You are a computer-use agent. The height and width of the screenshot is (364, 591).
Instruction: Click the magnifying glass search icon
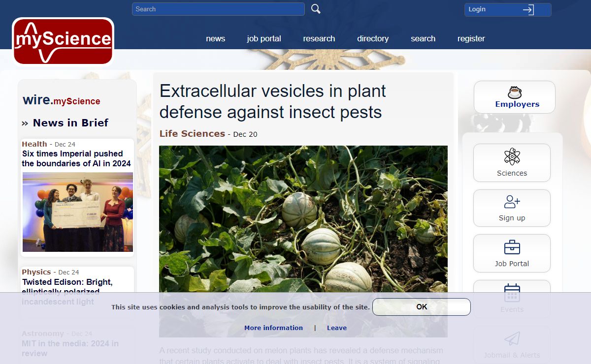point(316,9)
